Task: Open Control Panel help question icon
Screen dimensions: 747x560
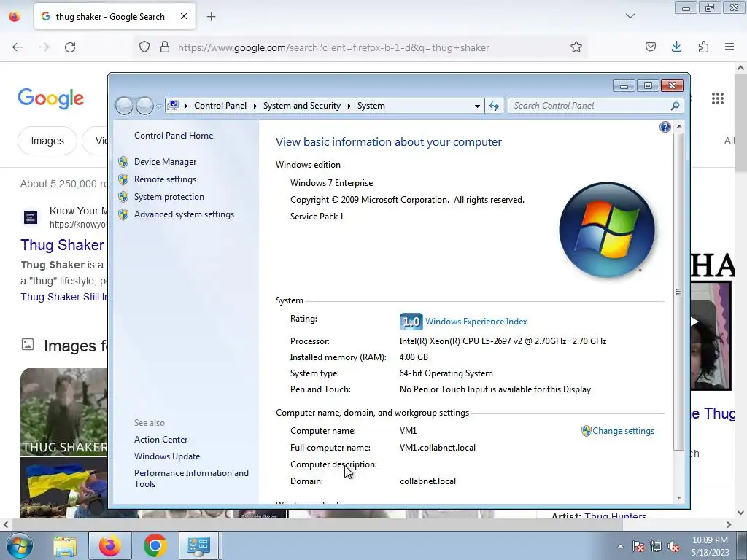Action: [x=665, y=127]
